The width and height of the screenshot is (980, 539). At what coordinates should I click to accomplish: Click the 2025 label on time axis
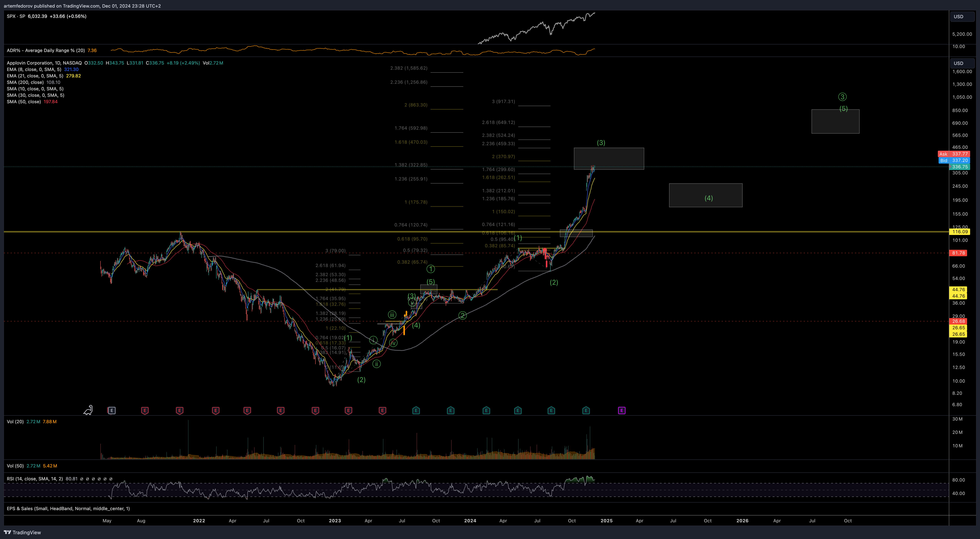[606, 521]
